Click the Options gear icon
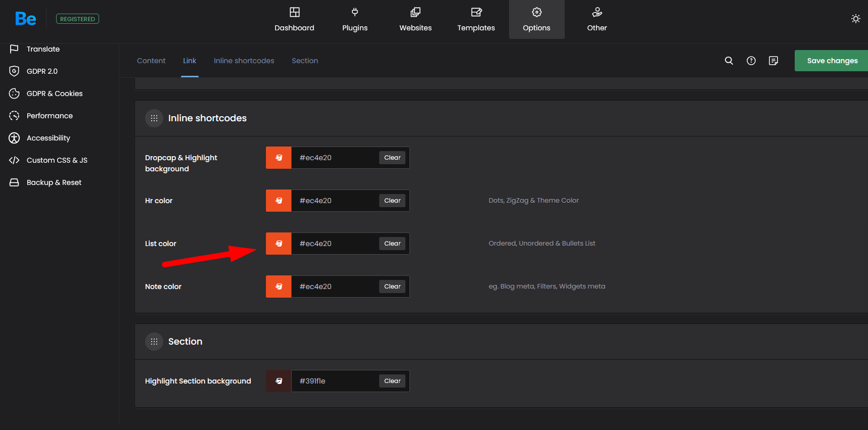 point(537,12)
